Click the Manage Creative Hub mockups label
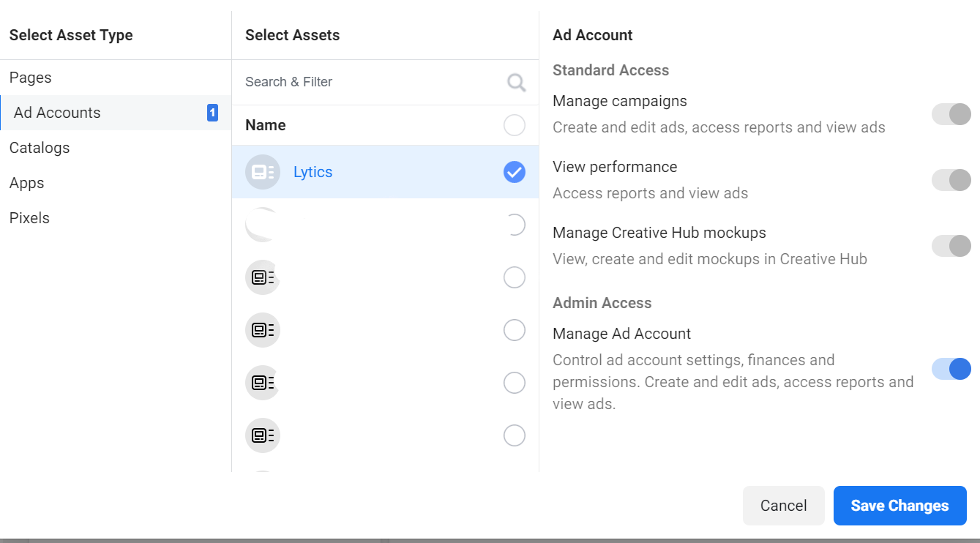The image size is (980, 543). (x=659, y=233)
